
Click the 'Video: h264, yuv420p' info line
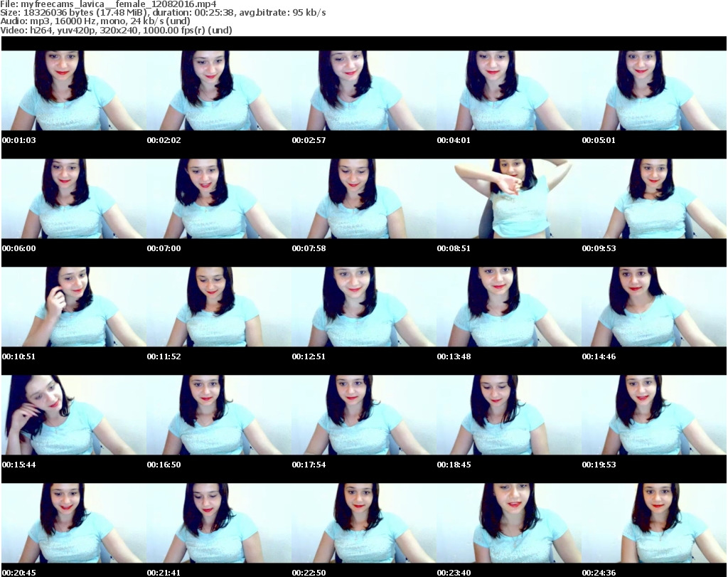[x=116, y=30]
